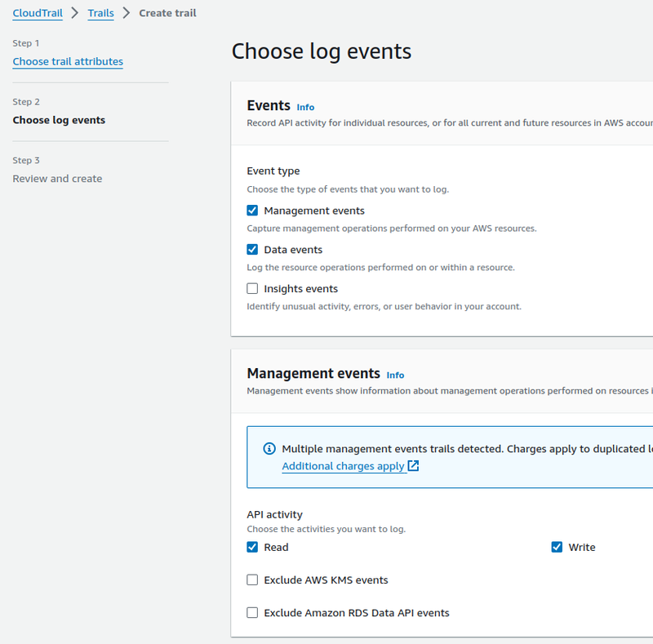This screenshot has height=644, width=653.
Task: Click the Step 2 label
Action: [26, 102]
